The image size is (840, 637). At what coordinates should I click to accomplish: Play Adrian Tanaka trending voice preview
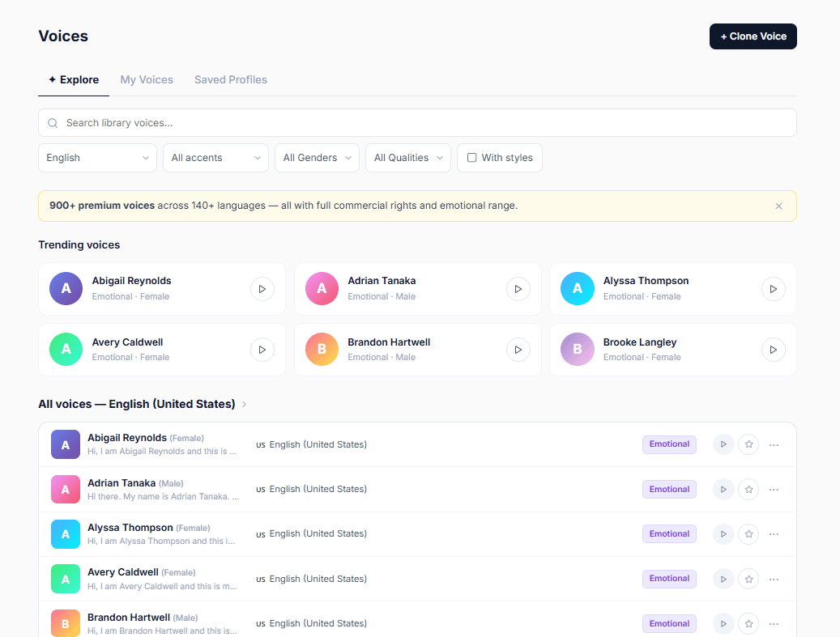(518, 289)
